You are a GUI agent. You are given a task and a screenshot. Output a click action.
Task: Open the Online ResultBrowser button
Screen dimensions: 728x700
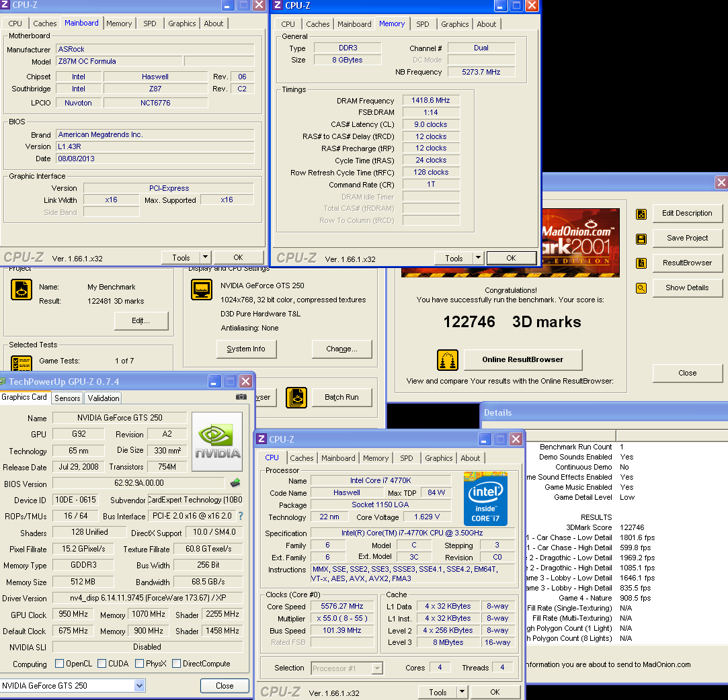pyautogui.click(x=523, y=359)
